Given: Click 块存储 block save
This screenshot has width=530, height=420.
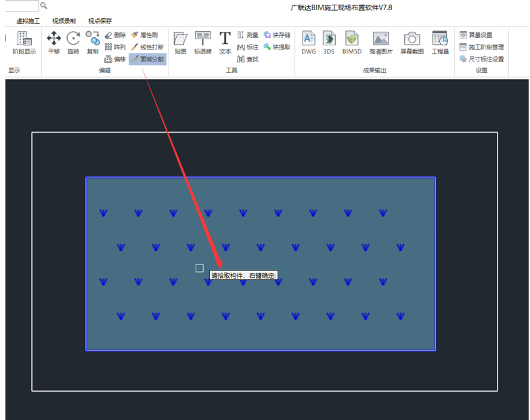Looking at the screenshot, I should click(277, 35).
